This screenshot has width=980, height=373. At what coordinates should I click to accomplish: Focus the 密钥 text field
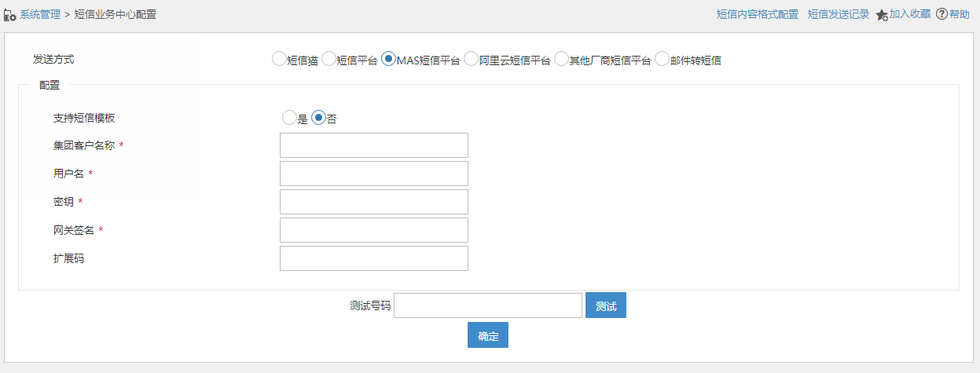point(374,202)
